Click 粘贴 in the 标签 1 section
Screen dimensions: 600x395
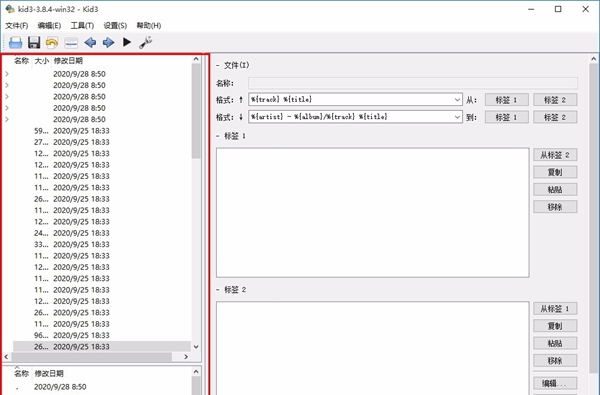point(555,189)
